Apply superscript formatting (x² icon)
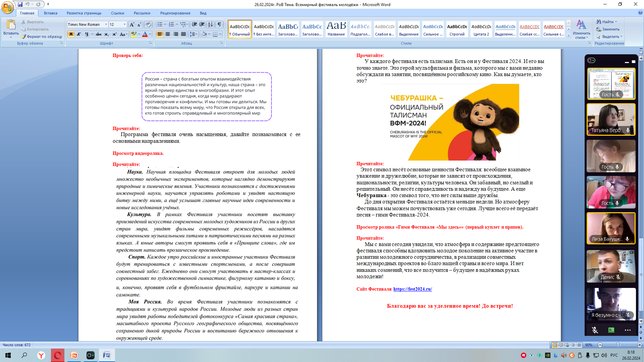Viewport: 644px width, 362px height. [x=114, y=34]
